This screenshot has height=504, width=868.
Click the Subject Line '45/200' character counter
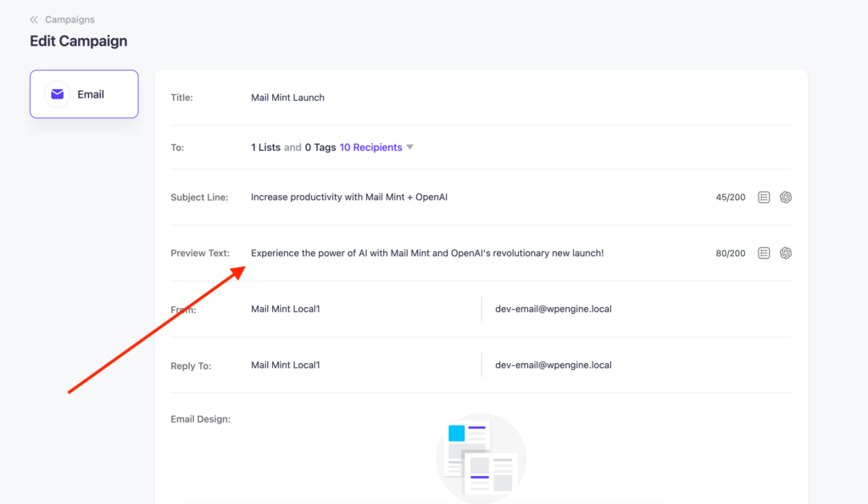pos(730,197)
